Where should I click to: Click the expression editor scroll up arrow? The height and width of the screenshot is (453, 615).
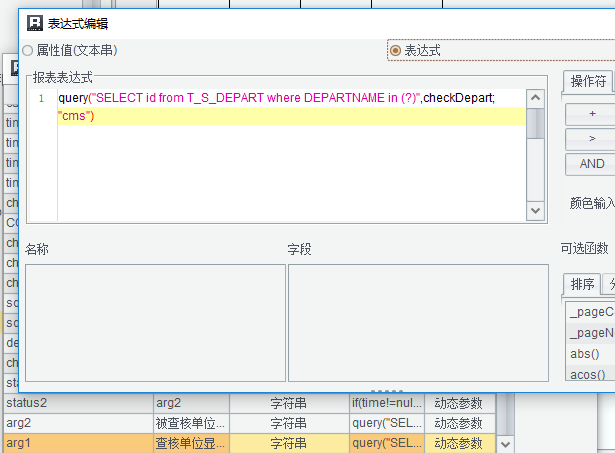click(x=535, y=97)
